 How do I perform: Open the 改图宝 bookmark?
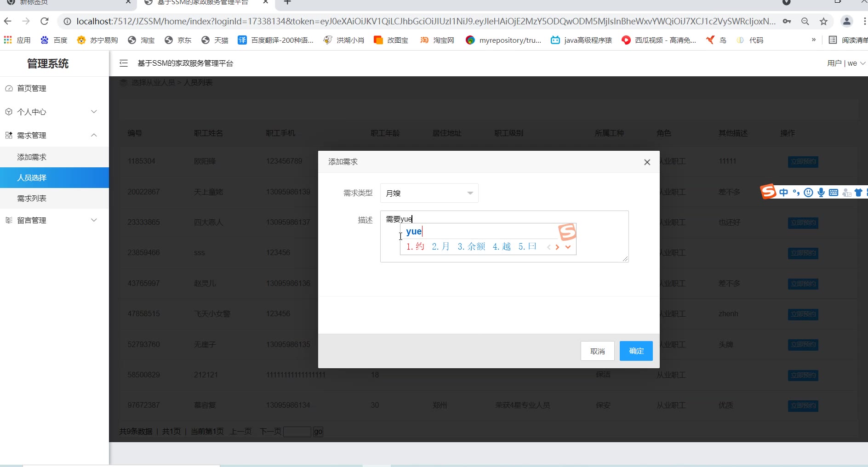(x=391, y=40)
